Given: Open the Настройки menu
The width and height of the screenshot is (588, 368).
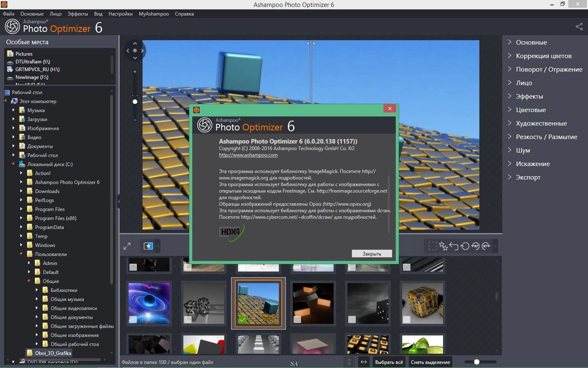Looking at the screenshot, I should pyautogui.click(x=120, y=14).
